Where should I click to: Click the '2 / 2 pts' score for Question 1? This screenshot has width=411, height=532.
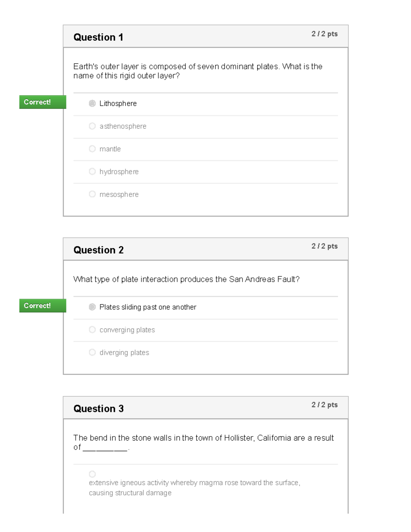[325, 34]
